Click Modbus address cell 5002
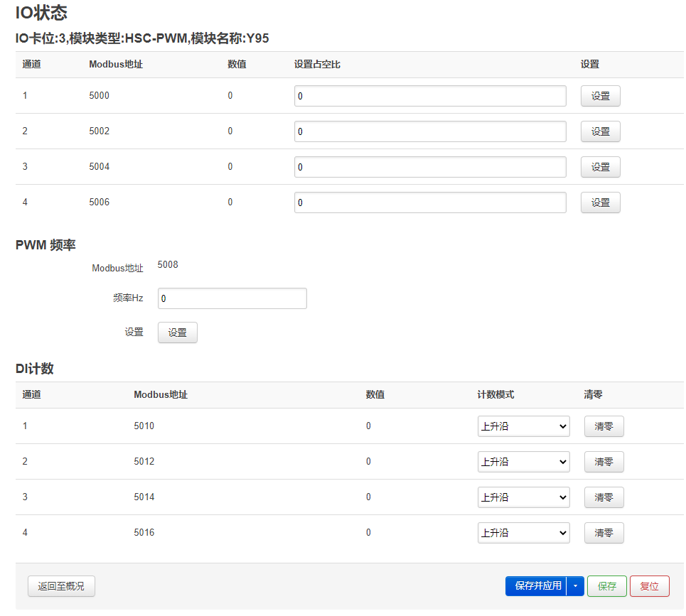686x616 pixels. [100, 131]
